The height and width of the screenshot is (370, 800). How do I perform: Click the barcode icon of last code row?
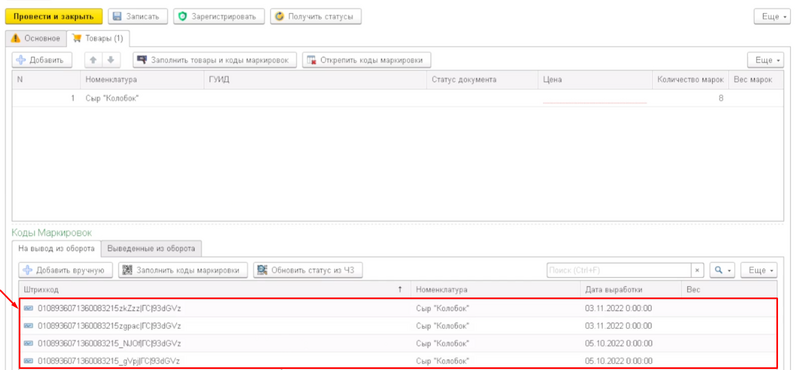click(28, 361)
